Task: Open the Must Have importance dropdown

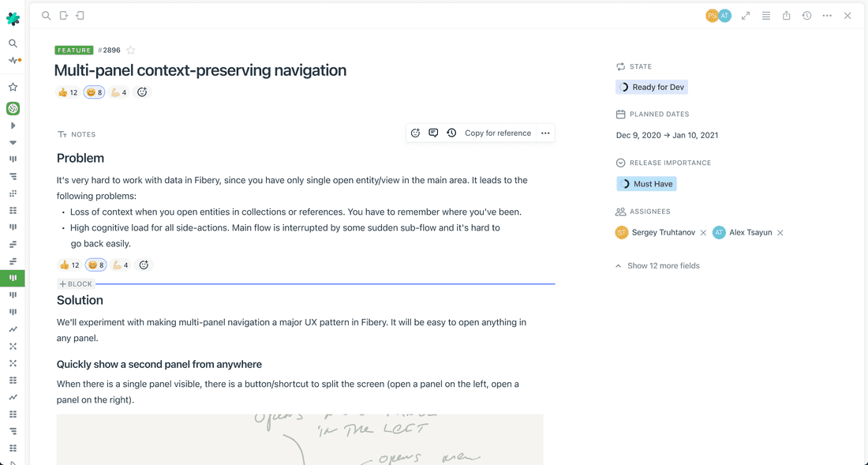Action: pos(646,184)
